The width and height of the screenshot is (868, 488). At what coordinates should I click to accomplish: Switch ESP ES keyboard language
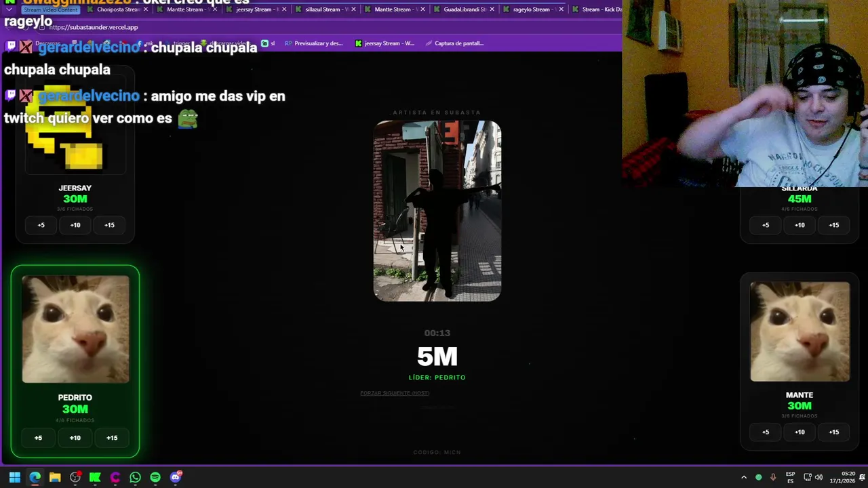coord(791,477)
